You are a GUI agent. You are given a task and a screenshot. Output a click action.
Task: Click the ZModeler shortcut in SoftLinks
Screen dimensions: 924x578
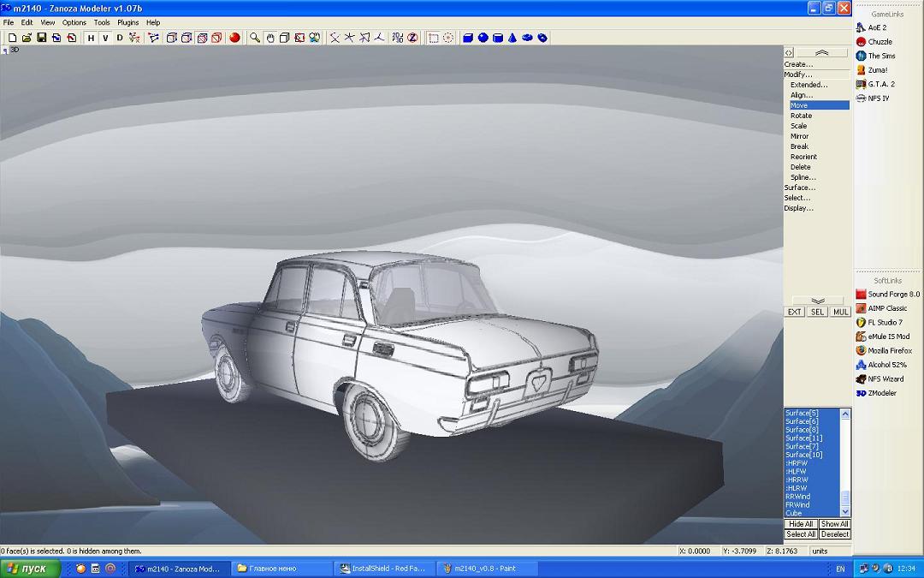[x=881, y=393]
